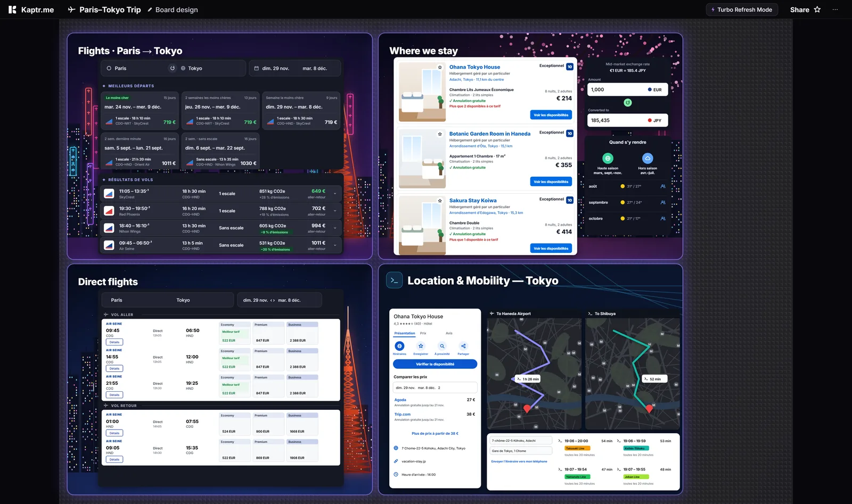The image size is (852, 504).
Task: Star the Paris–Tokyo Trip board
Action: click(817, 10)
